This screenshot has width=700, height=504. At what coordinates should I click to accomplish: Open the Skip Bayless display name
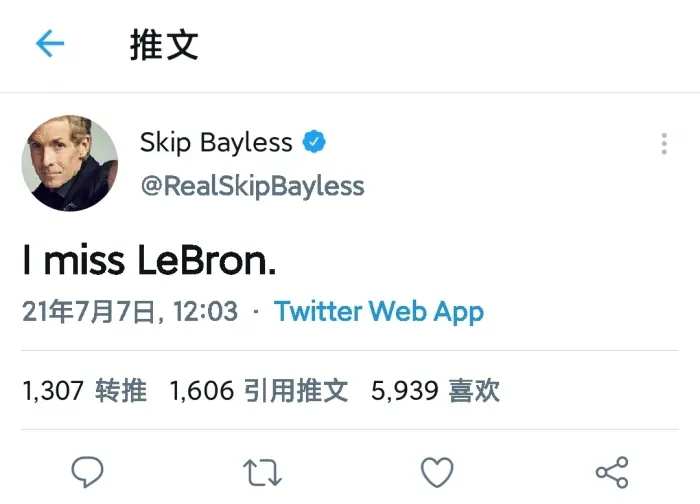click(x=216, y=143)
